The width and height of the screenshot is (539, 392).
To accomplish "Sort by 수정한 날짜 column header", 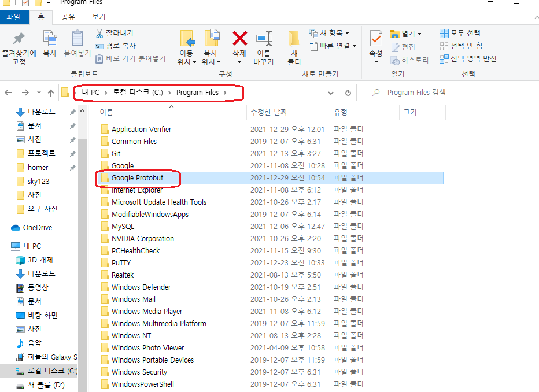I will tap(288, 112).
